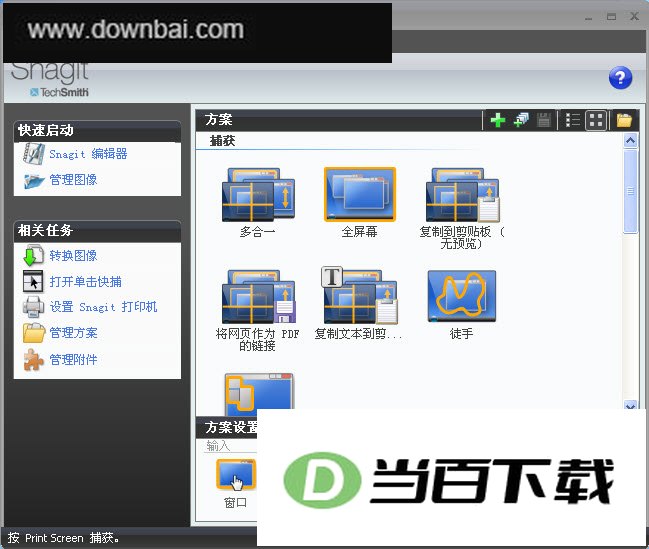Select the partially visible menu capture profile
The height and width of the screenshot is (549, 649).
[x=259, y=394]
